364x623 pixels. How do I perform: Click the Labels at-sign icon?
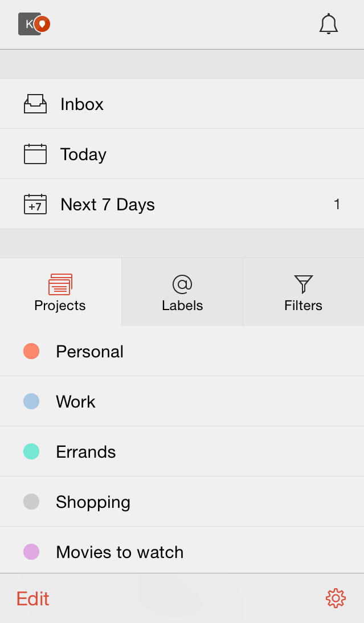[x=182, y=284]
